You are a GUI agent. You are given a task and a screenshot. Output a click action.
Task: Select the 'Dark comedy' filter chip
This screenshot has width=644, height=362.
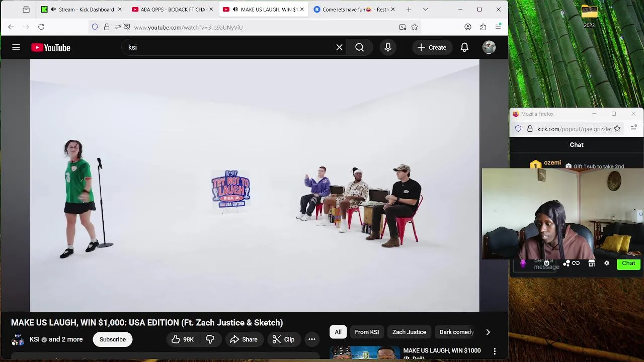coord(456,332)
